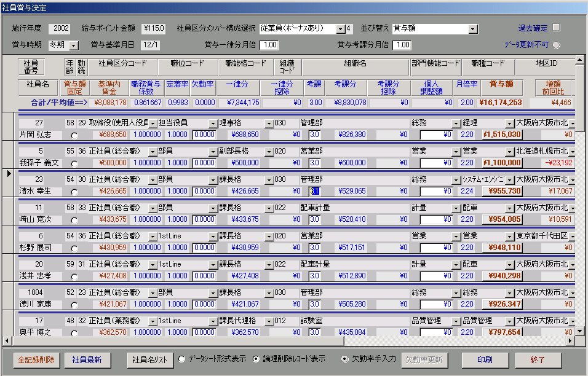Screen dimensions: 588x376
Task: Click the ¥1,515,030 bonus button for 片岡 弘志
Action: pyautogui.click(x=502, y=135)
